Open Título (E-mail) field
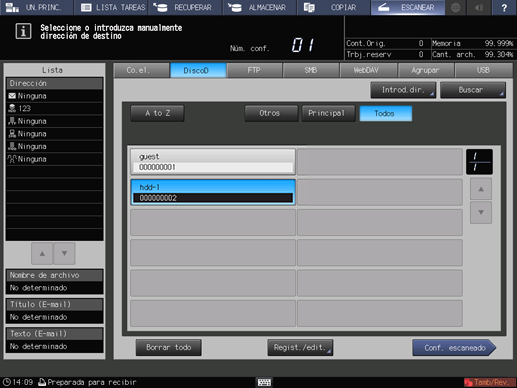 [54, 311]
